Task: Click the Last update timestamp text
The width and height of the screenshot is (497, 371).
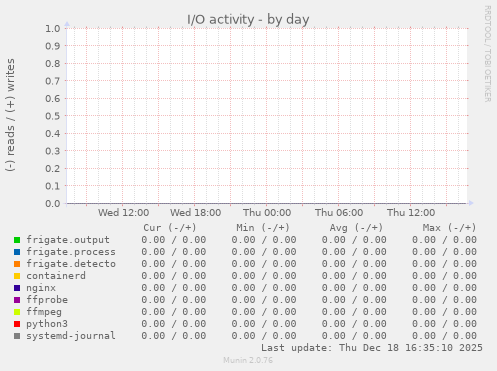Action: pyautogui.click(x=372, y=348)
